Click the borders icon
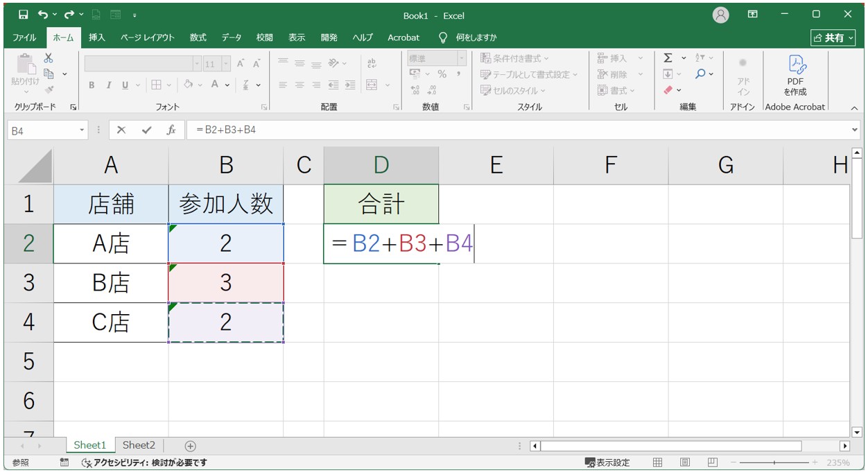This screenshot has width=868, height=475. tap(156, 85)
